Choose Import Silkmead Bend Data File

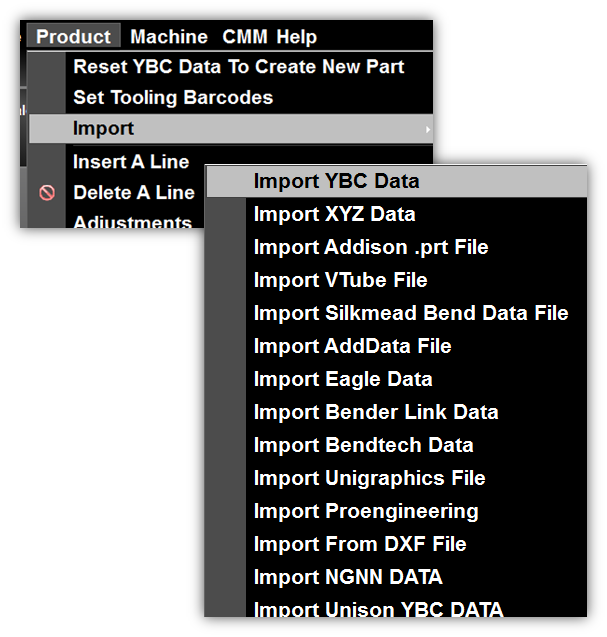pyautogui.click(x=410, y=313)
